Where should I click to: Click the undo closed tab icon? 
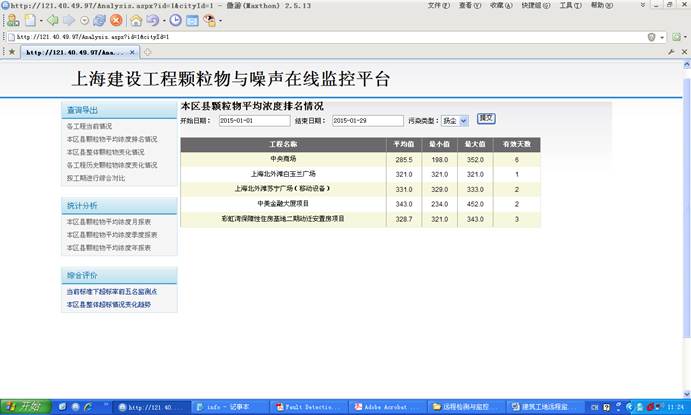click(x=151, y=20)
